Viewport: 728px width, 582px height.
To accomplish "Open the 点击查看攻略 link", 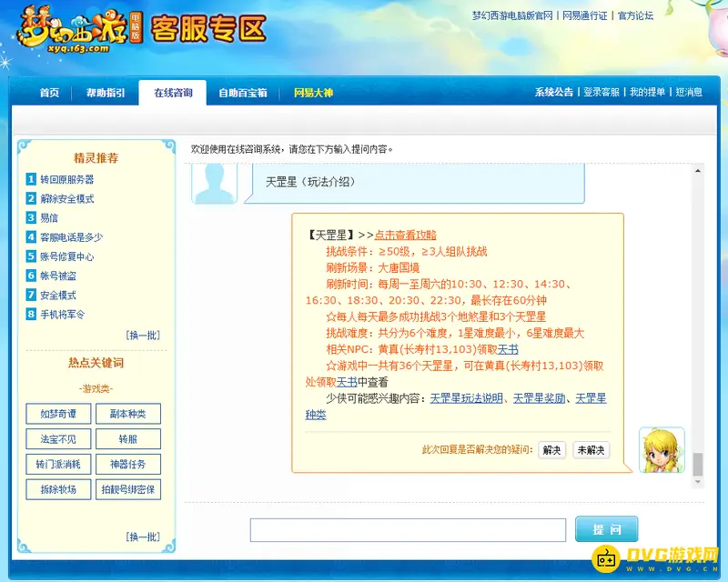I will click(x=405, y=236).
